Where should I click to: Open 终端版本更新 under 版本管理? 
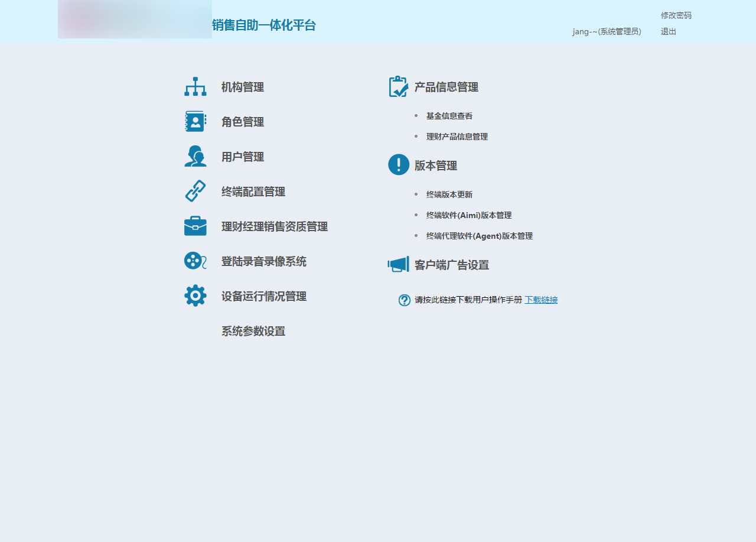pyautogui.click(x=449, y=195)
